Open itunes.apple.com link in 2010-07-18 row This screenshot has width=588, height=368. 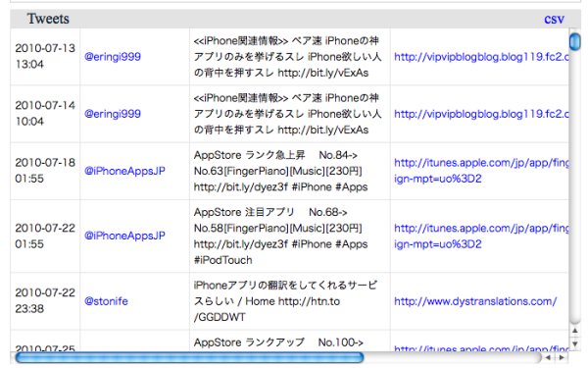point(481,171)
